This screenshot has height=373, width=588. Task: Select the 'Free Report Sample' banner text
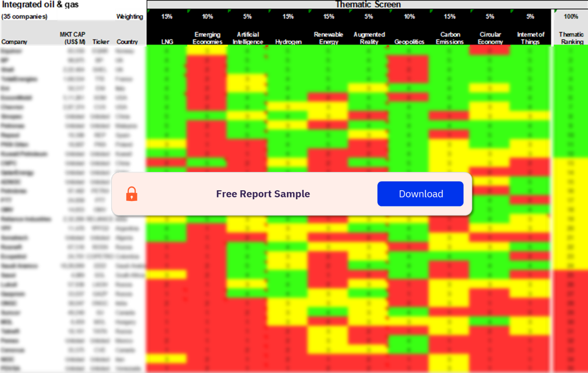(x=263, y=194)
